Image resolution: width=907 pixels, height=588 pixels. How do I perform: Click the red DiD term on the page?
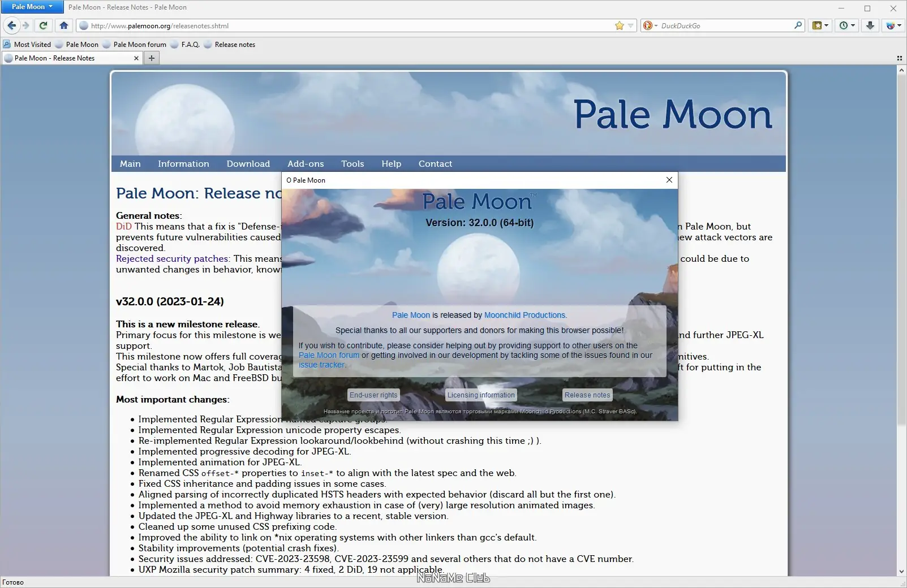(124, 227)
